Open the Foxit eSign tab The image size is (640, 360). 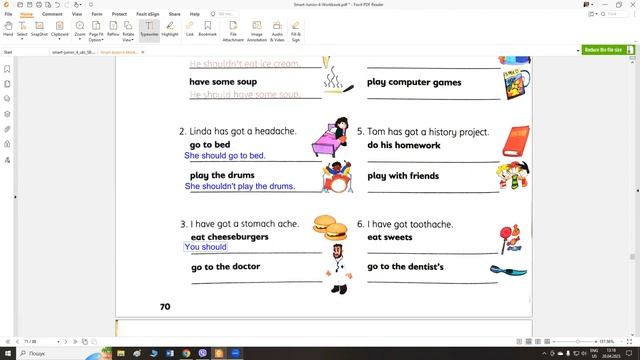148,14
